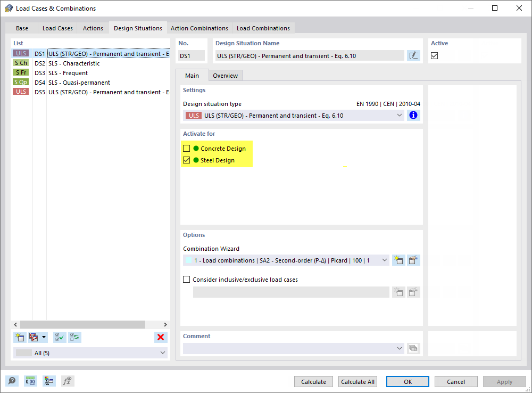Click the new inclusive/exclusive load cases icon

click(398, 292)
